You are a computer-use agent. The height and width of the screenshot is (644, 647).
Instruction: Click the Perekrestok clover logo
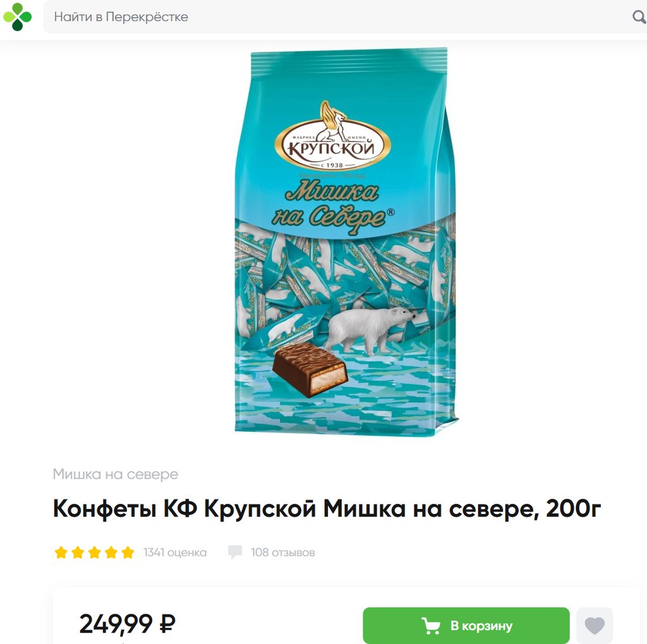pos(17,17)
